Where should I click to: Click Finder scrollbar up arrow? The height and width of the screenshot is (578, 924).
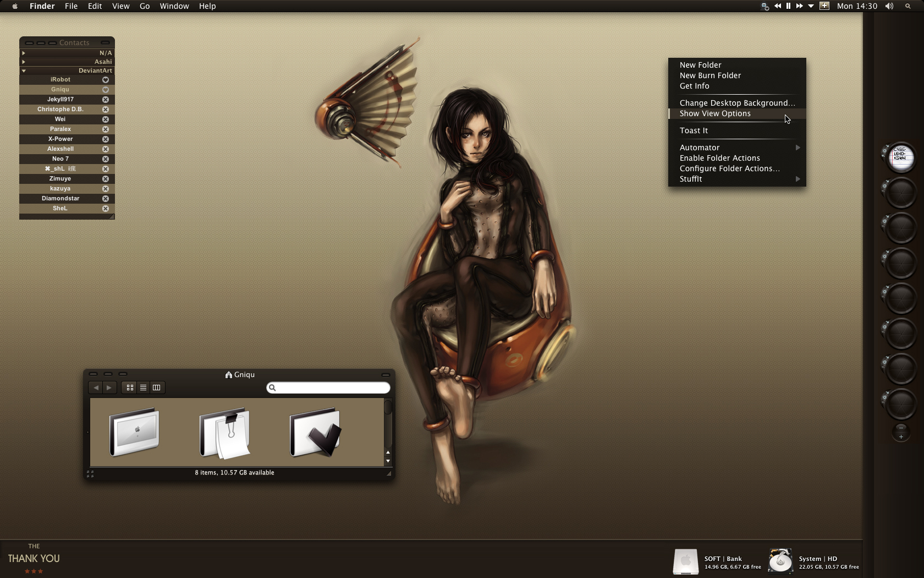click(x=388, y=452)
